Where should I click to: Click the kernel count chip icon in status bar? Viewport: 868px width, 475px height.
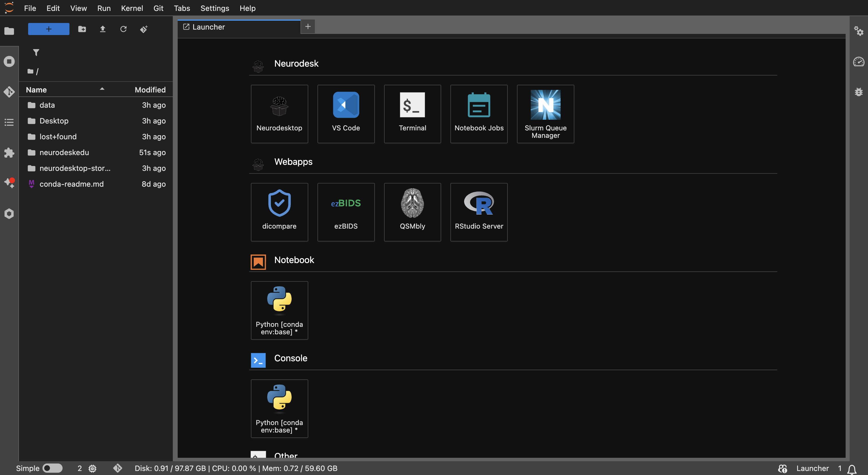point(92,468)
